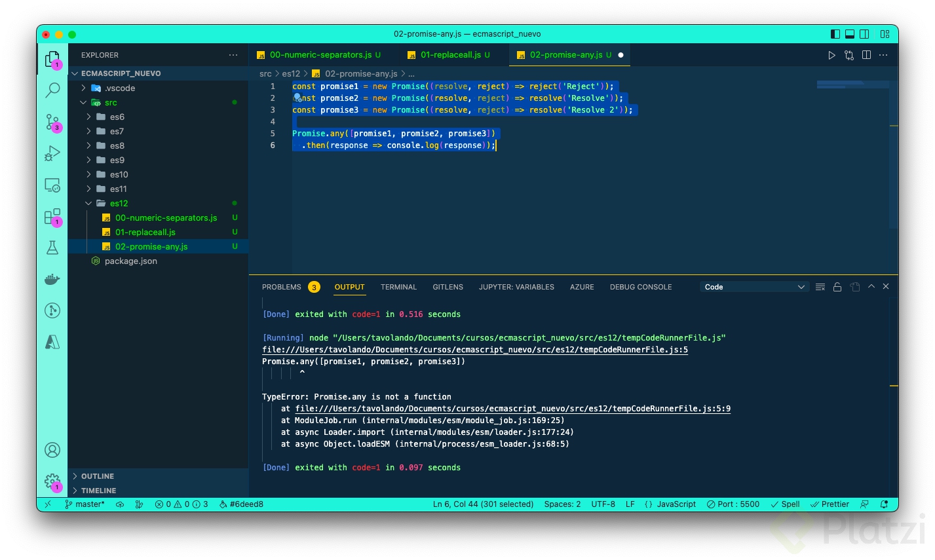
Task: Open the tempCodeRunnerFile.js:5:9 stack trace link
Action: [513, 409]
